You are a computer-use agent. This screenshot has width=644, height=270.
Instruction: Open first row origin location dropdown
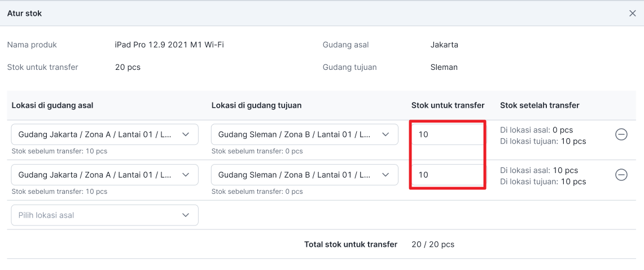click(x=104, y=135)
